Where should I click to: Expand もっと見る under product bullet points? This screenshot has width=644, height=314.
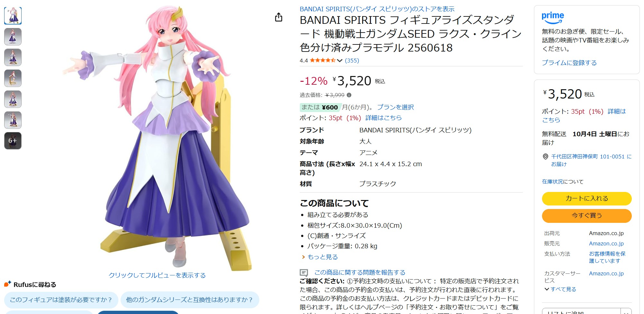[323, 257]
